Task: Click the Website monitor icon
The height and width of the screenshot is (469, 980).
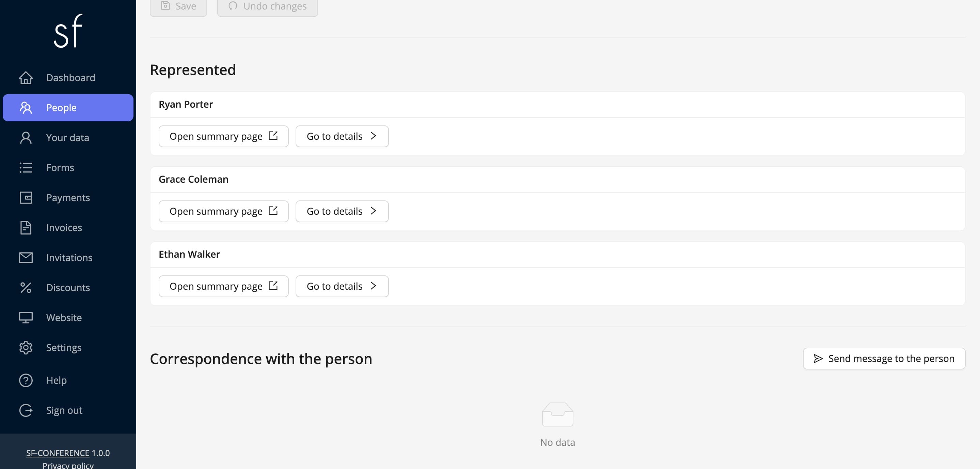Action: tap(26, 318)
